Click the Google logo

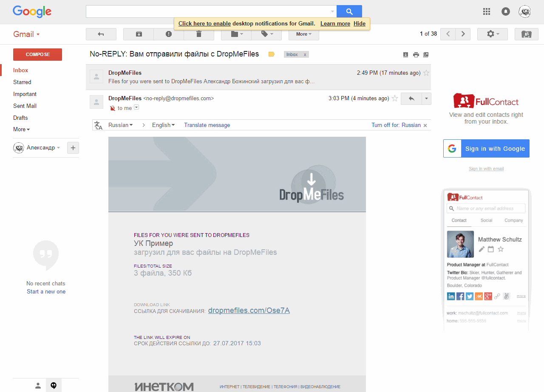[x=32, y=11]
